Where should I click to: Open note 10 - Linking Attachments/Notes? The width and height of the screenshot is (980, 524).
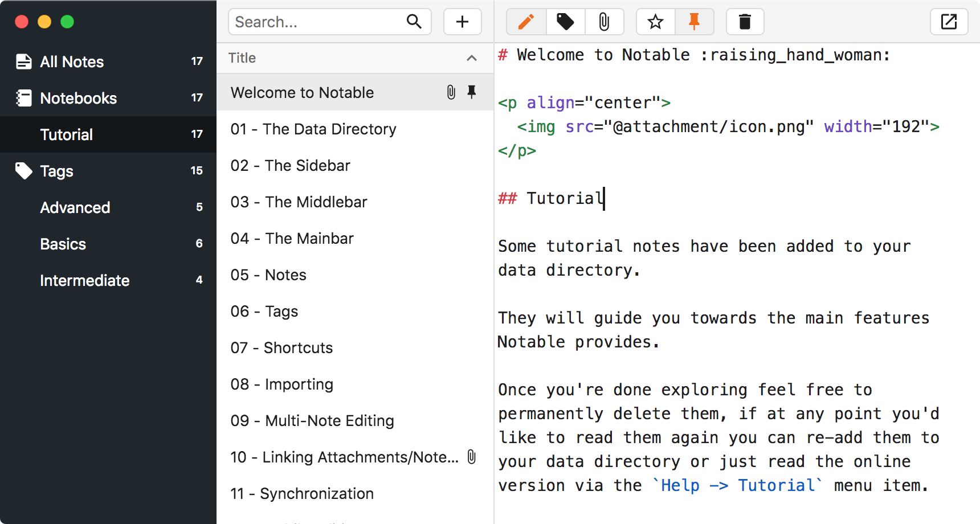click(355, 457)
